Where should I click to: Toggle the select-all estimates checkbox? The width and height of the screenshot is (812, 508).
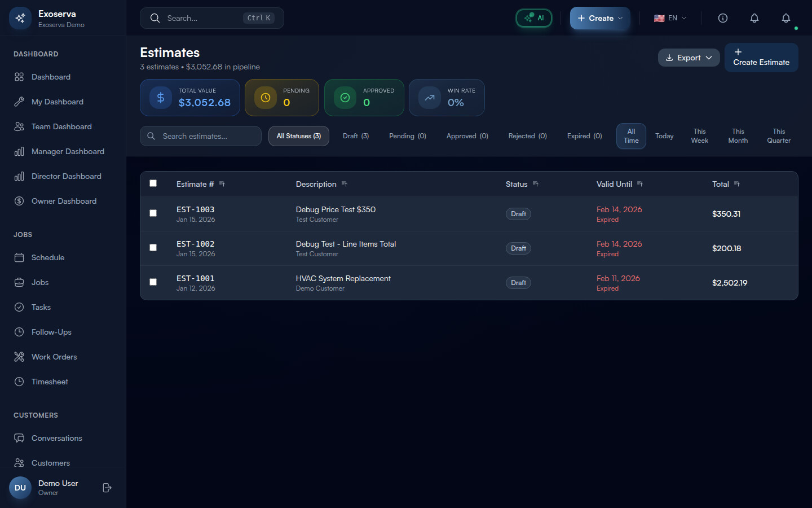coord(153,183)
